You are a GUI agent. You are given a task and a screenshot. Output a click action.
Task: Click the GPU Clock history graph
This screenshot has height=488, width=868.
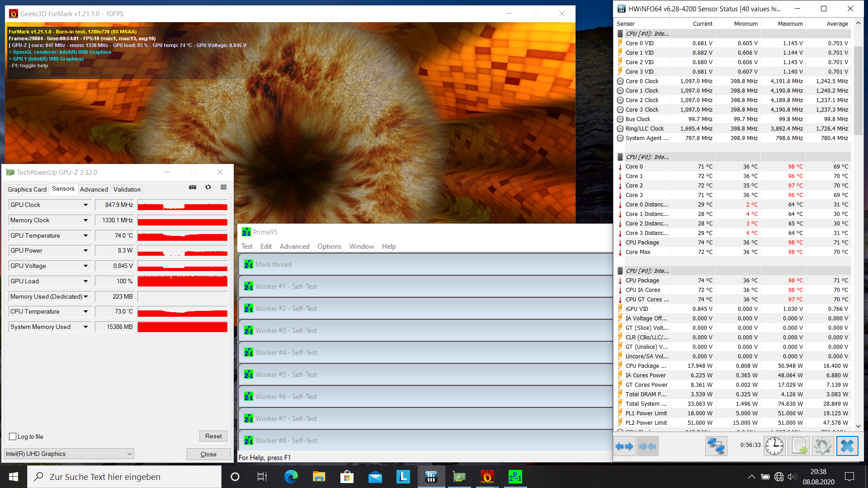click(183, 205)
